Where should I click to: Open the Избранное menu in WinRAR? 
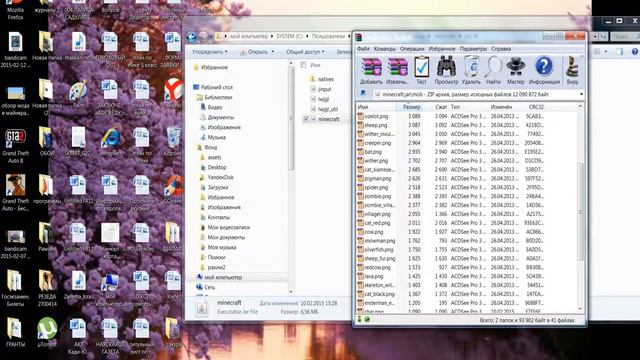click(x=442, y=49)
